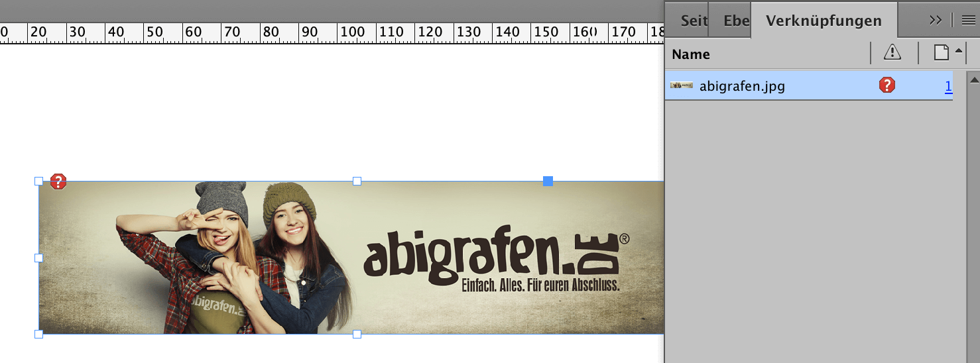Click the abigrafen.jpg link thumbnail
This screenshot has width=980, height=363.
pos(682,85)
